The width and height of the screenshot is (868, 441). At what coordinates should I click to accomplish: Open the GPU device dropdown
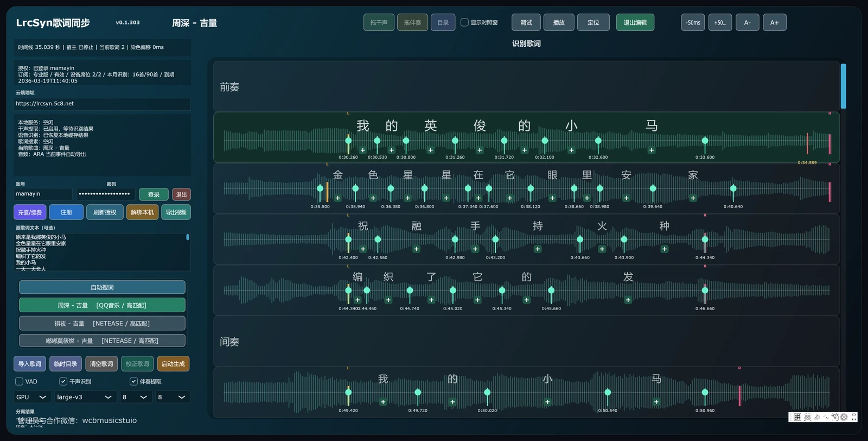(33, 397)
